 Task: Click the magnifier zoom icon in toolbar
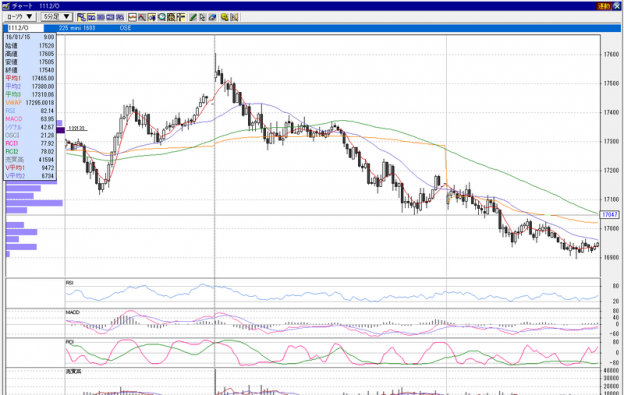(162, 17)
